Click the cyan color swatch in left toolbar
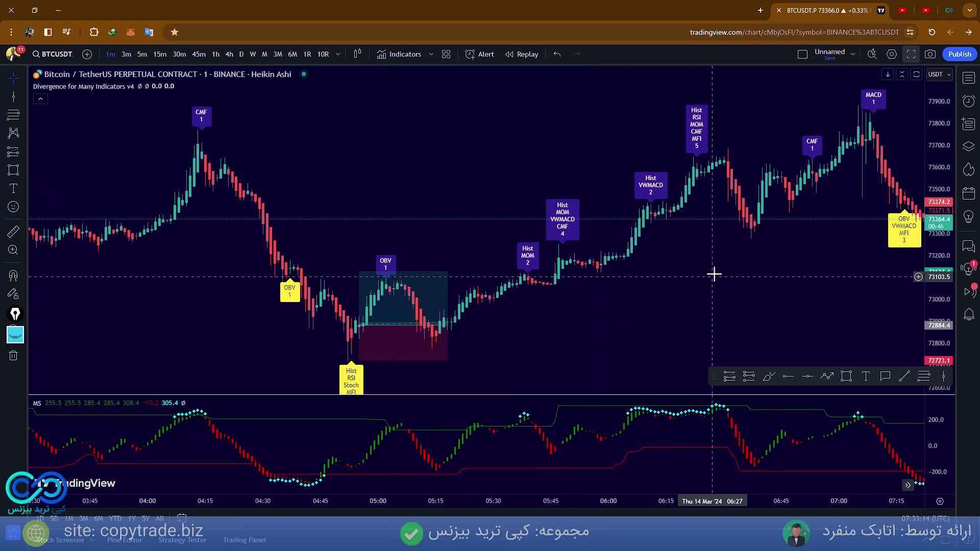 (15, 335)
